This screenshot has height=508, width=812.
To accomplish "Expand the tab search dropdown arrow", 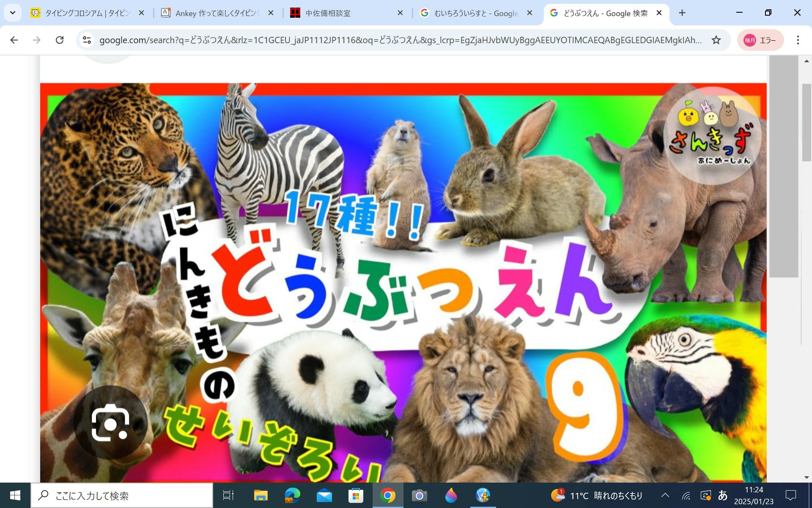I will tap(13, 13).
